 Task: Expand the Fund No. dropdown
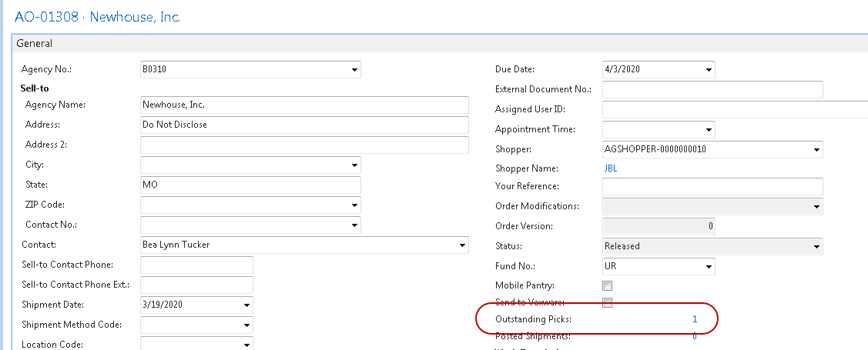707,267
